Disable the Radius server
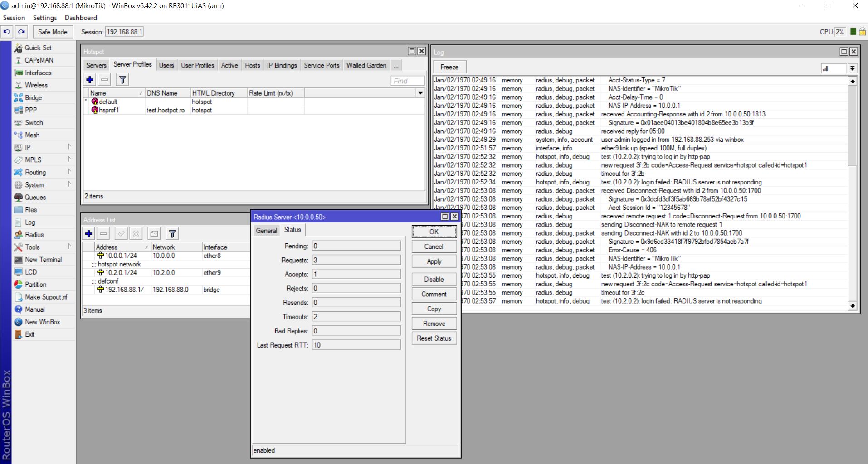Screen dimensions: 868x464 (x=434, y=279)
